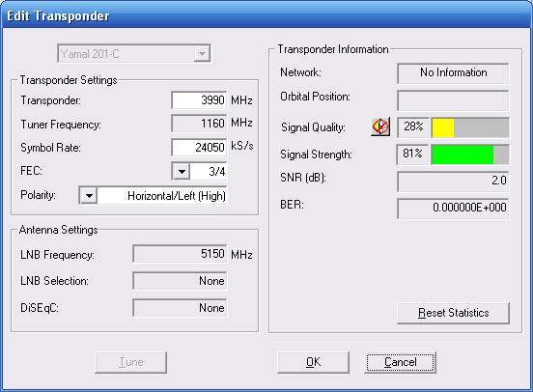Click the signal quality sound mute icon
This screenshot has width=533, height=392.
(380, 126)
